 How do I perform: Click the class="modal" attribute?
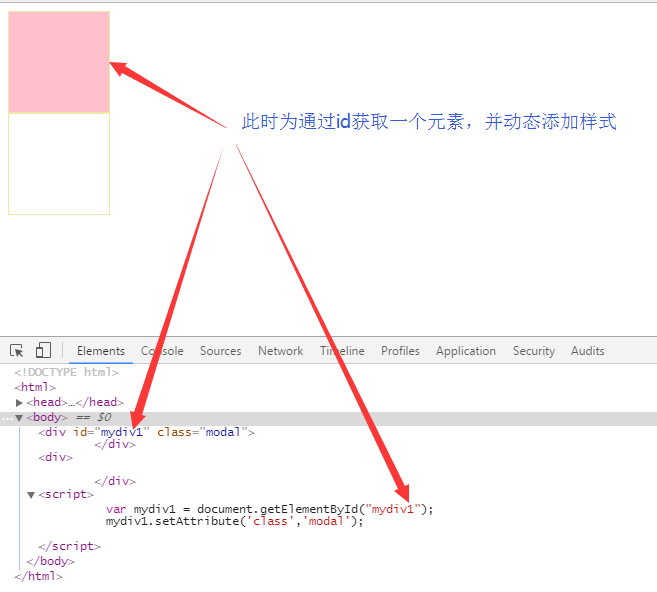coord(202,432)
